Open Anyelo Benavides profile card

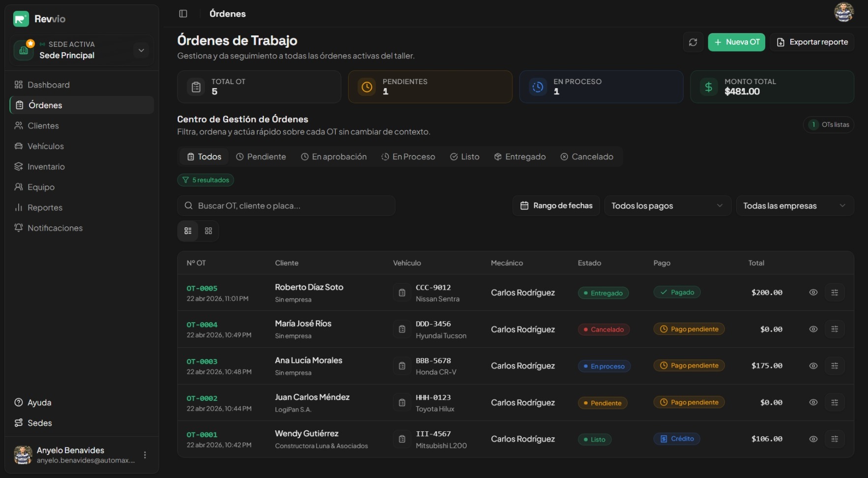click(82, 455)
